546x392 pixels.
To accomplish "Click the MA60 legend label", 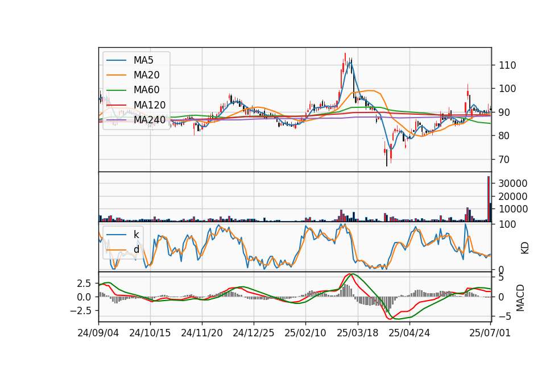I will click(x=147, y=90).
